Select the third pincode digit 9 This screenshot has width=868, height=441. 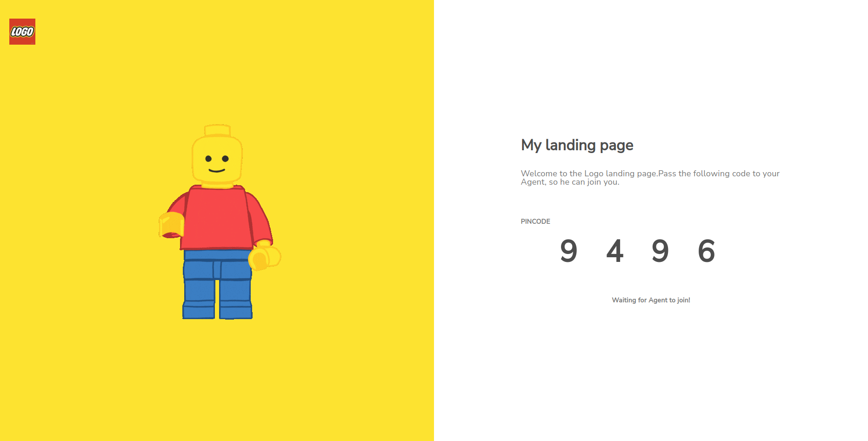pos(660,251)
